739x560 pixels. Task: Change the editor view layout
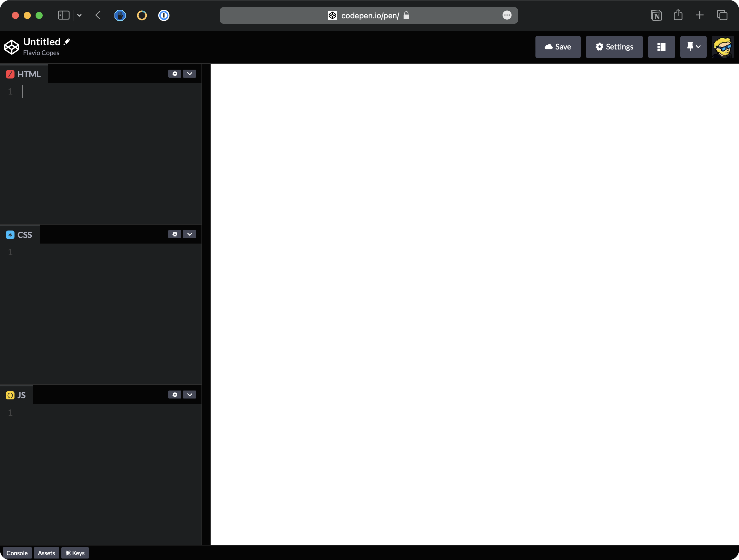661,47
